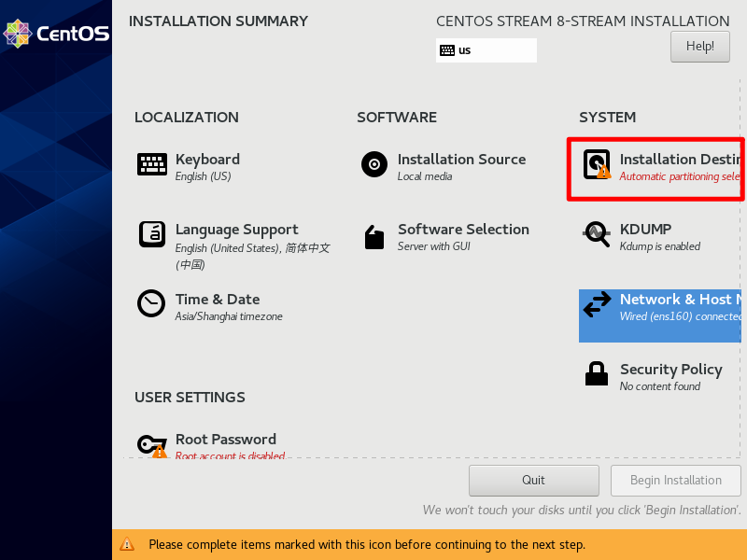Open the KDUMP label

645,229
